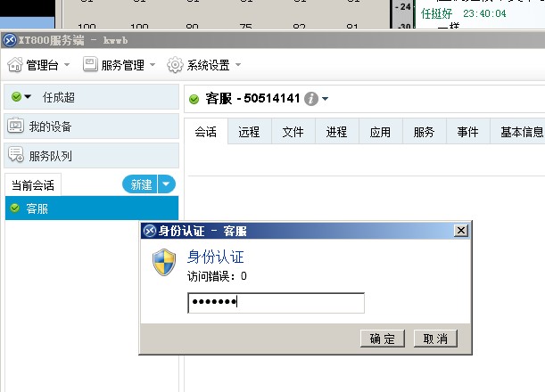The image size is (545, 392).
Task: Click the 管理台 home icon
Action: point(15,65)
